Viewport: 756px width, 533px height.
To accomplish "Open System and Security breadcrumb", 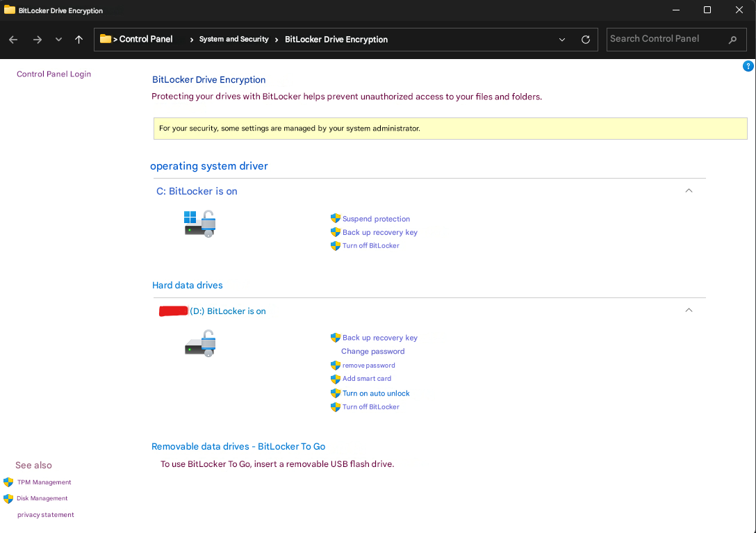I will pyautogui.click(x=234, y=39).
